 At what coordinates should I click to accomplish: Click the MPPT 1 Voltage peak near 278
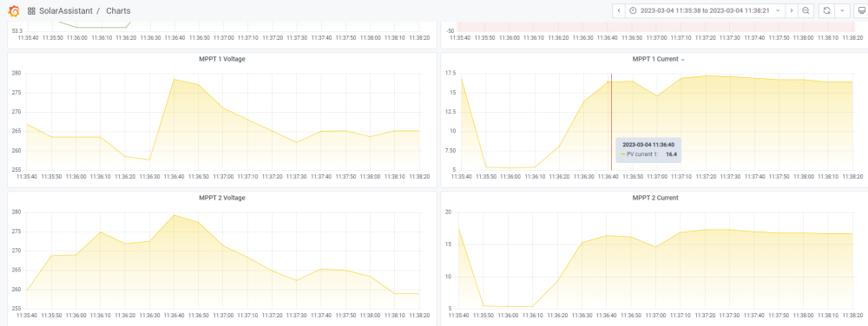[174, 79]
